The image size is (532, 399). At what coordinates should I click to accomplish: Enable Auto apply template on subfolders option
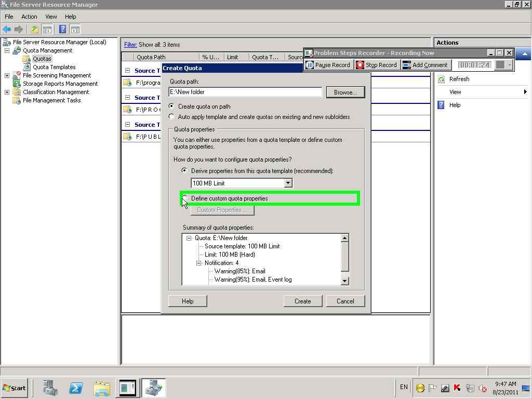coord(171,116)
